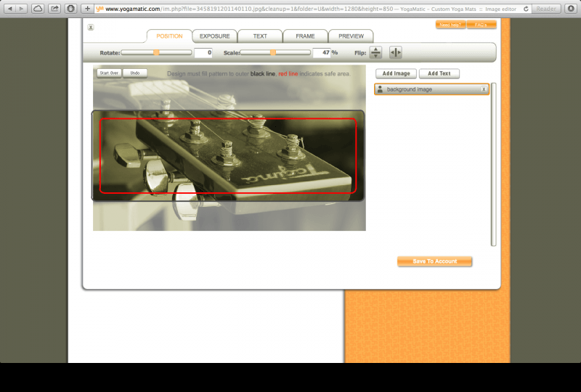Click the layer list scrollbar

point(493,164)
